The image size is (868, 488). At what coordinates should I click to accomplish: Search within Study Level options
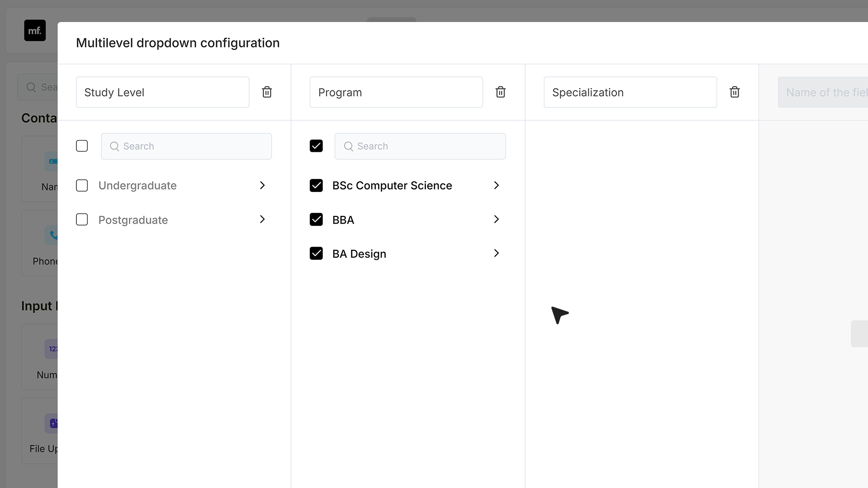pyautogui.click(x=186, y=146)
